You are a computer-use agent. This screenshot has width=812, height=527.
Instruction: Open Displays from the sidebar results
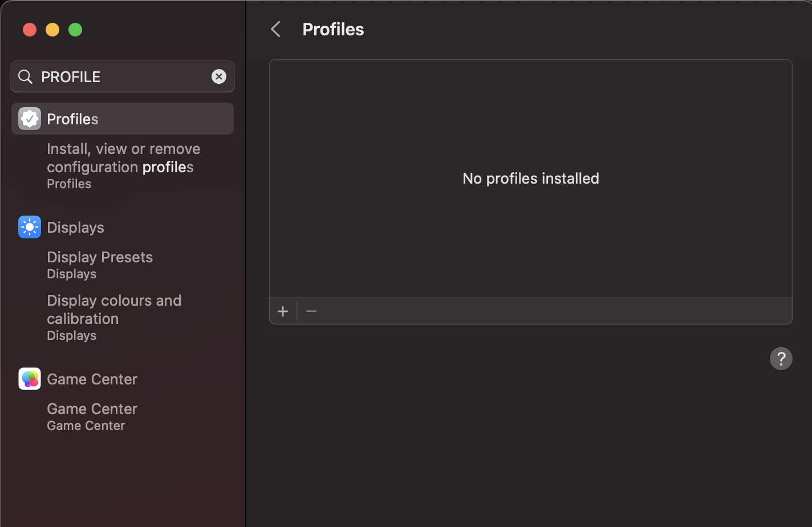[76, 227]
